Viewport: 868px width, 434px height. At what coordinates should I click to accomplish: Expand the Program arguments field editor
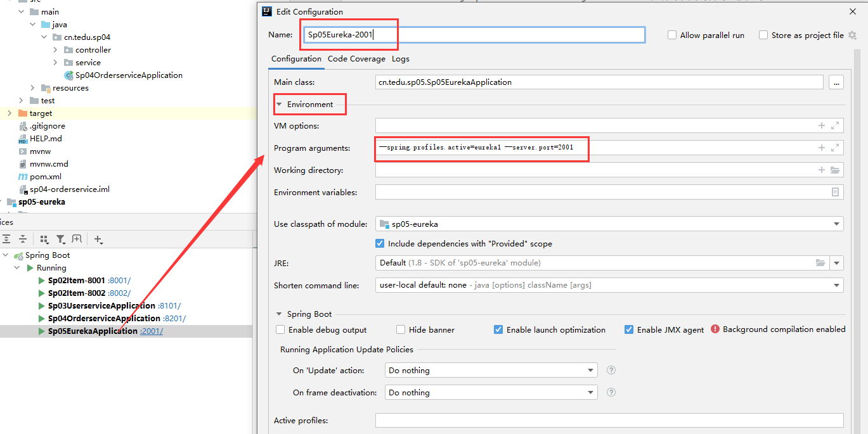(x=835, y=148)
